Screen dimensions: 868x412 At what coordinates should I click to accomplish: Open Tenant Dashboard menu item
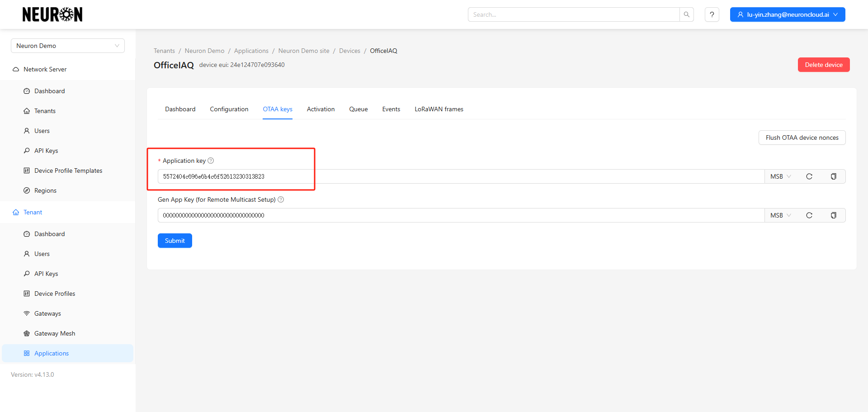pyautogui.click(x=68, y=234)
